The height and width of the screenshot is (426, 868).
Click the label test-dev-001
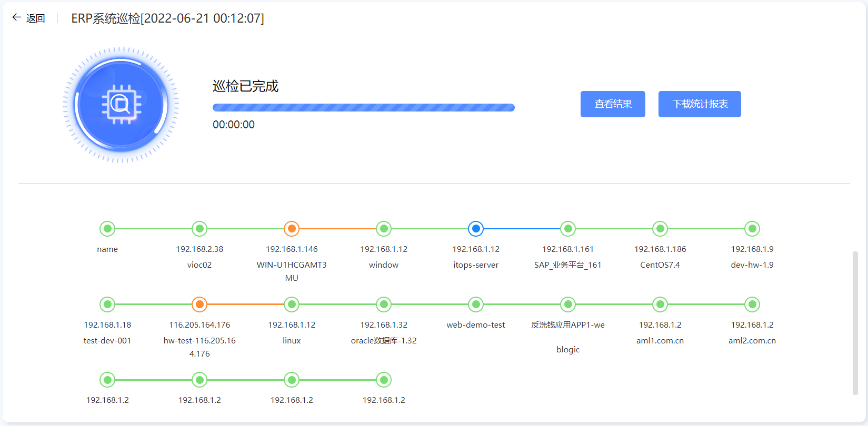(x=107, y=341)
